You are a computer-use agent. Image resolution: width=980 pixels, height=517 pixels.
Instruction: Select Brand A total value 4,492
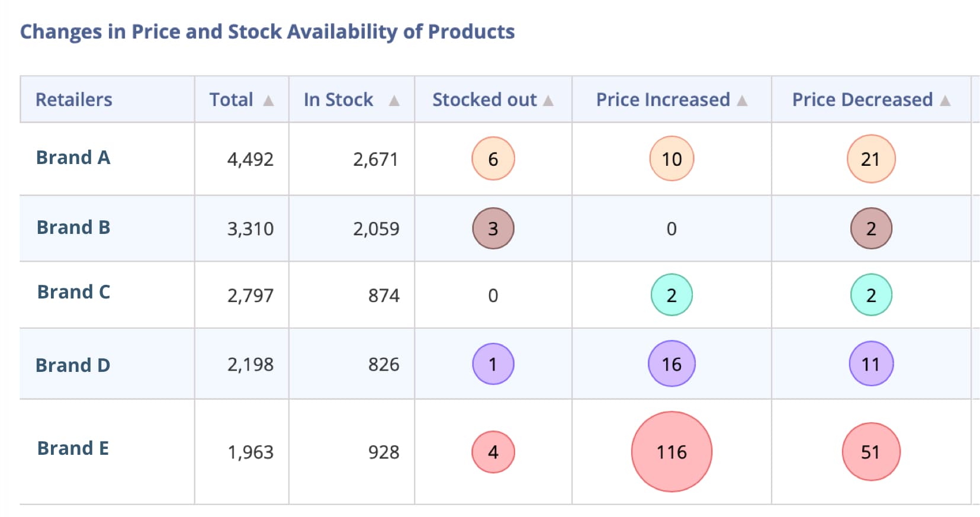(250, 159)
